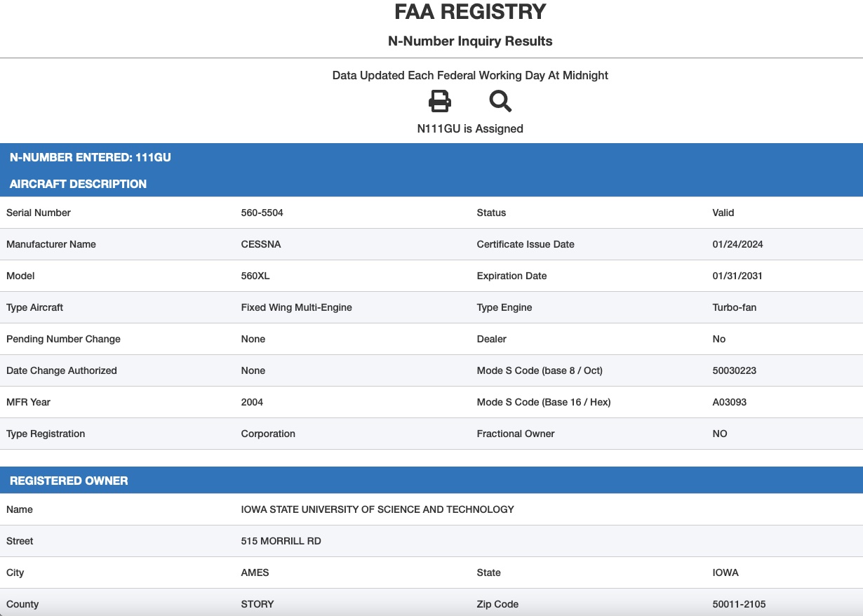863x616 pixels.
Task: Click the 'Certificate Issue Date' label
Action: point(526,244)
